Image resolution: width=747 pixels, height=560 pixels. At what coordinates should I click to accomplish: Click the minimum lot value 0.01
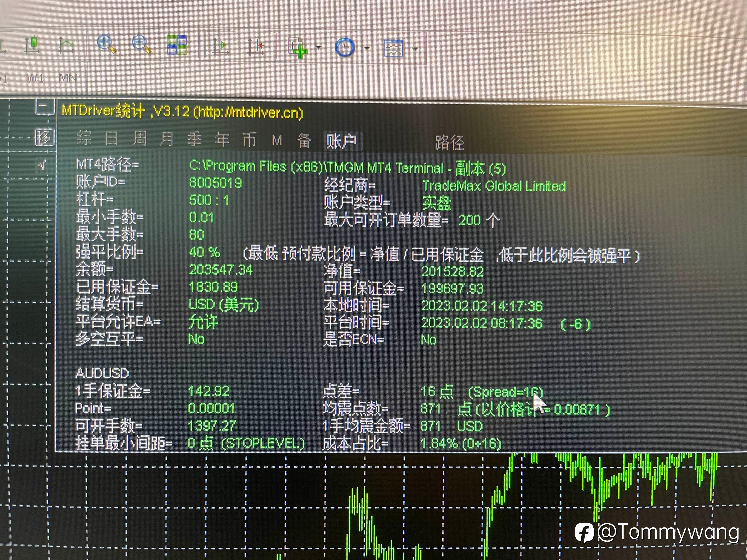201,217
